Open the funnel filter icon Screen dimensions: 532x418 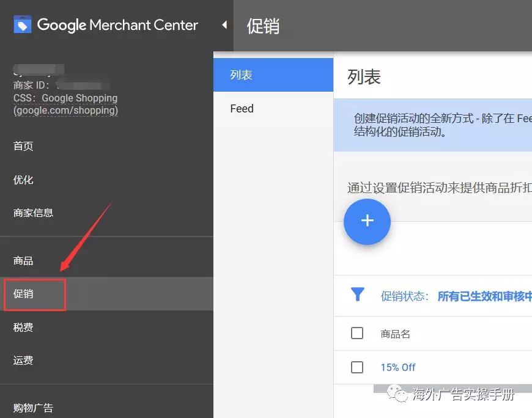point(358,295)
